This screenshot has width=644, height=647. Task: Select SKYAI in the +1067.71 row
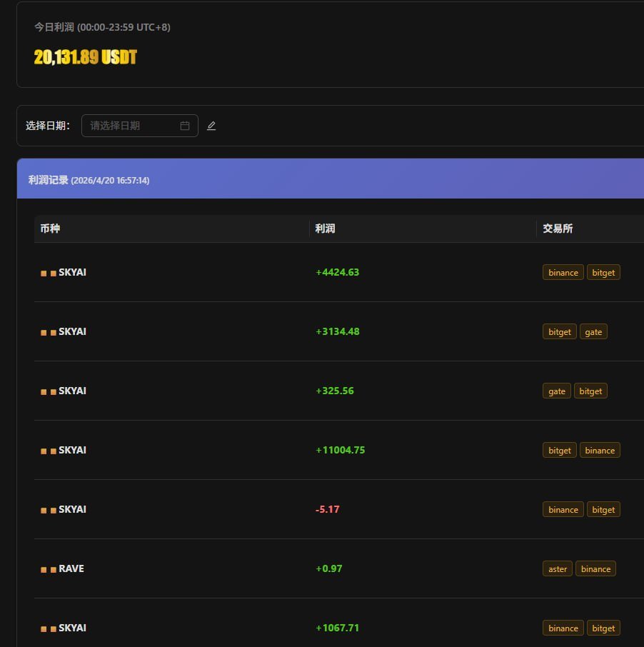tap(72, 628)
